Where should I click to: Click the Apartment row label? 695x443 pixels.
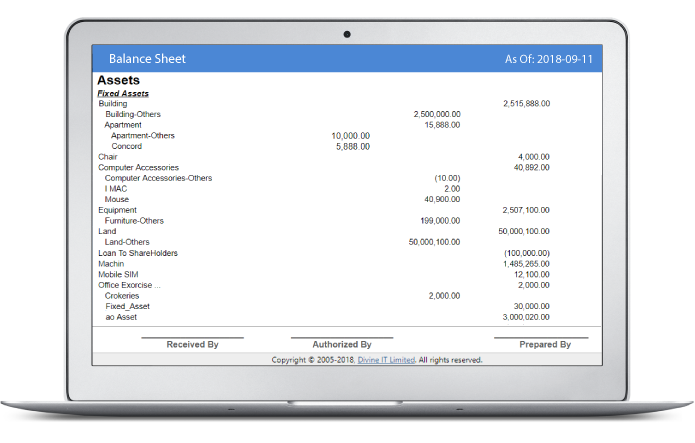coord(123,125)
